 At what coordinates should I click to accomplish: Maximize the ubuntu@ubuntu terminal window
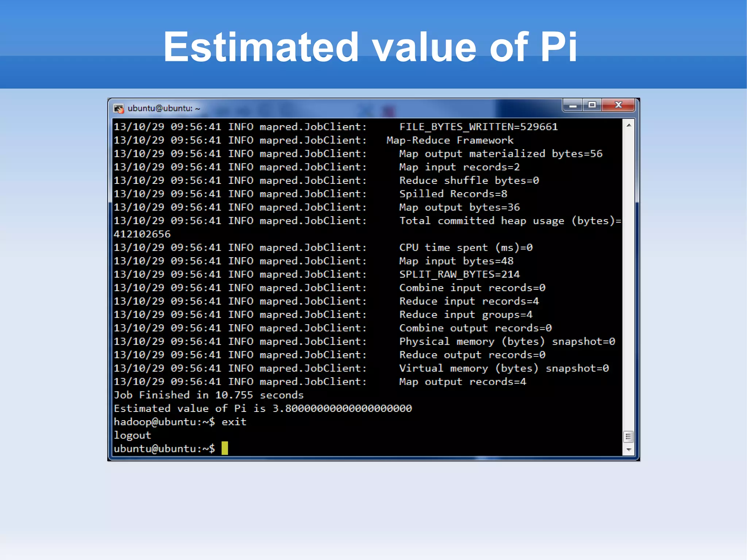point(592,105)
